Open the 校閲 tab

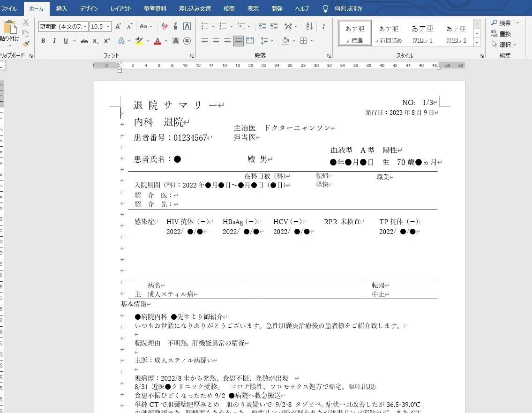[229, 9]
